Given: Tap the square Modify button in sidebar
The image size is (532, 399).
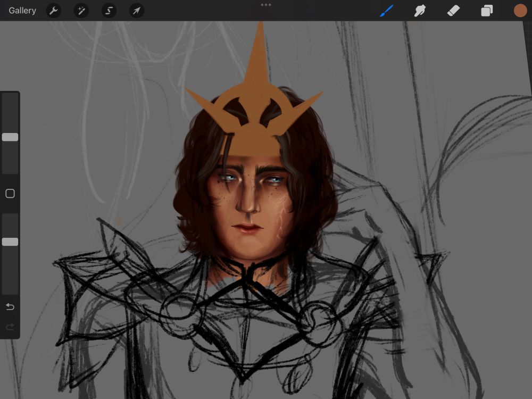Looking at the screenshot, I should pos(10,194).
